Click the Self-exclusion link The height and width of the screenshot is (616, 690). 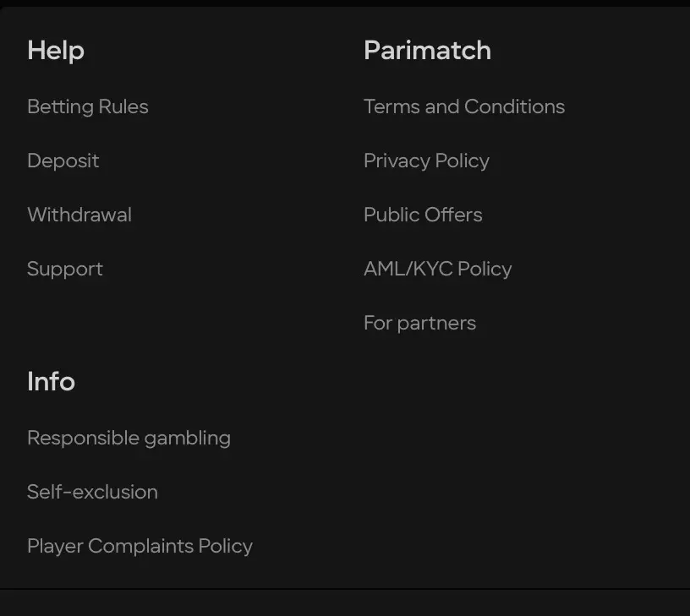point(92,492)
